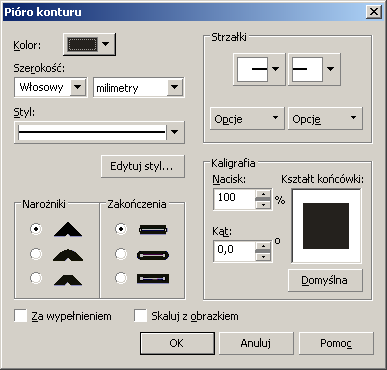This screenshot has height=370, width=387.
Task: Open the Kolor outline color swatch
Action: coord(89,44)
